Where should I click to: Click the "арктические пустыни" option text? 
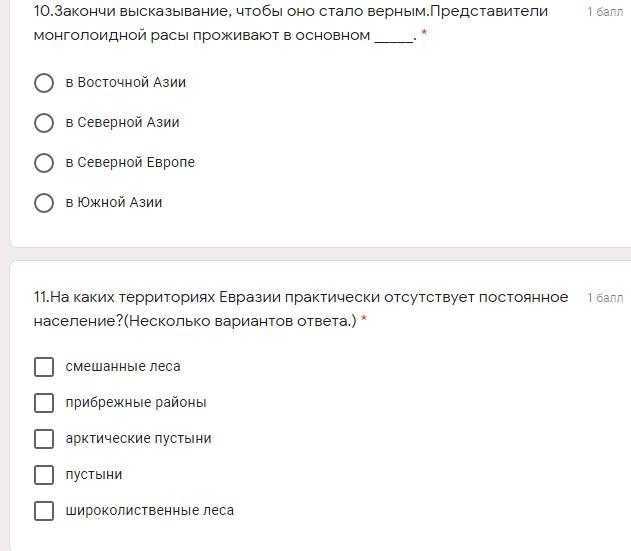(138, 439)
